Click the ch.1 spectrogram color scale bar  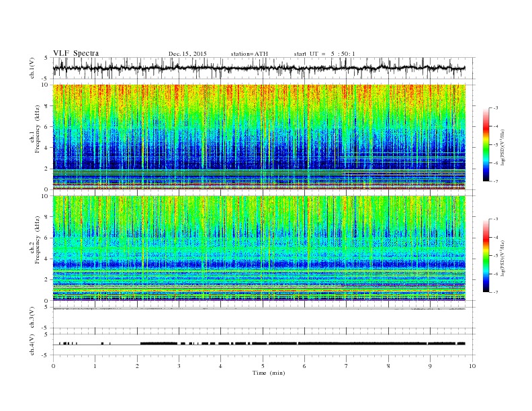tap(486, 144)
